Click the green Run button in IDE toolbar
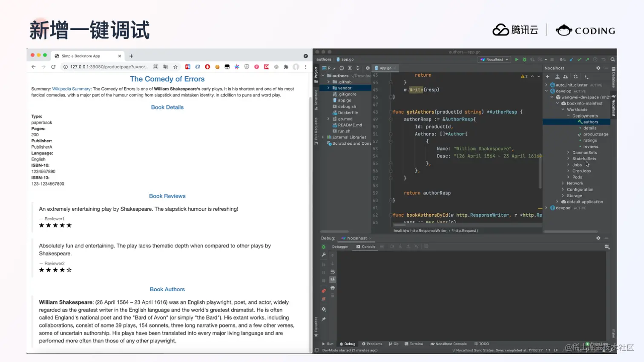This screenshot has width=644, height=362. click(516, 60)
